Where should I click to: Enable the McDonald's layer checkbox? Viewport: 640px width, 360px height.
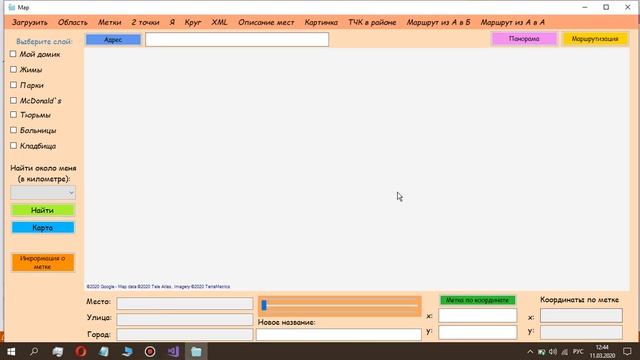[13, 100]
